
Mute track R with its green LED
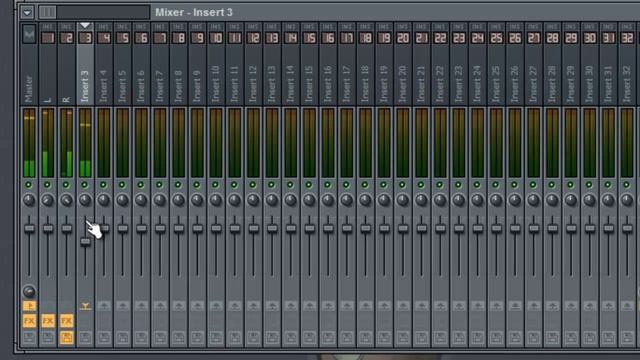[x=66, y=185]
